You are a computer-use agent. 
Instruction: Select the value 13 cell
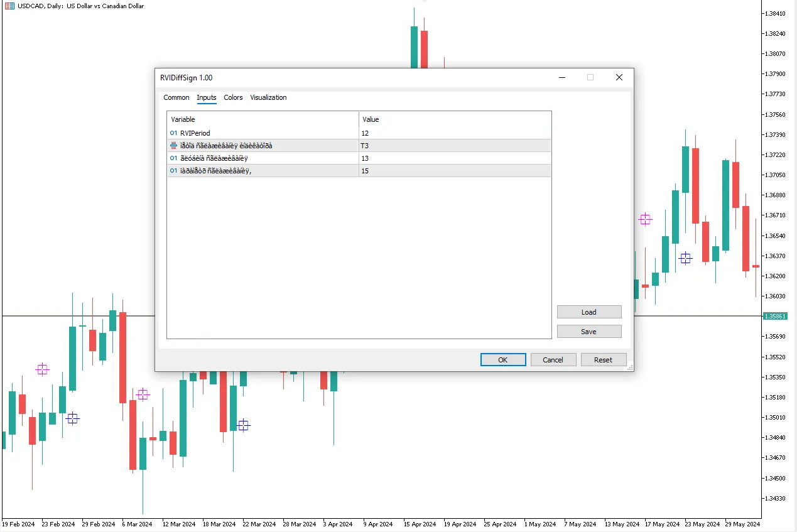coord(455,158)
